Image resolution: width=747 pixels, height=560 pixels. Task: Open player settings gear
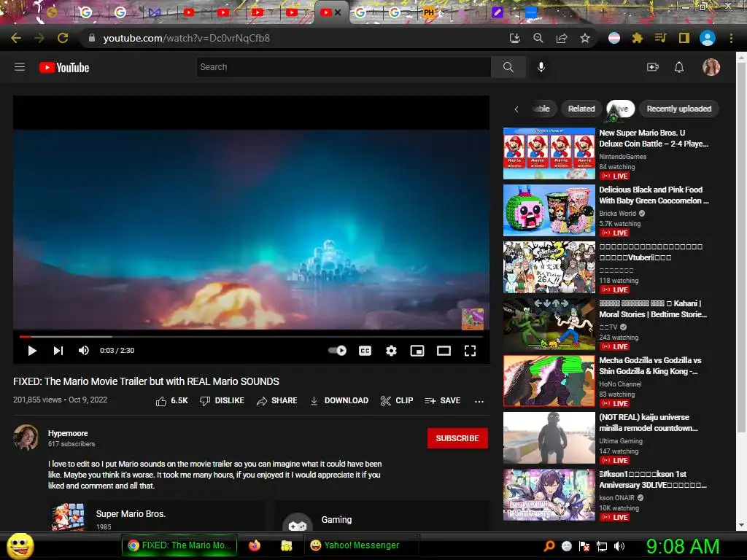[x=391, y=351]
